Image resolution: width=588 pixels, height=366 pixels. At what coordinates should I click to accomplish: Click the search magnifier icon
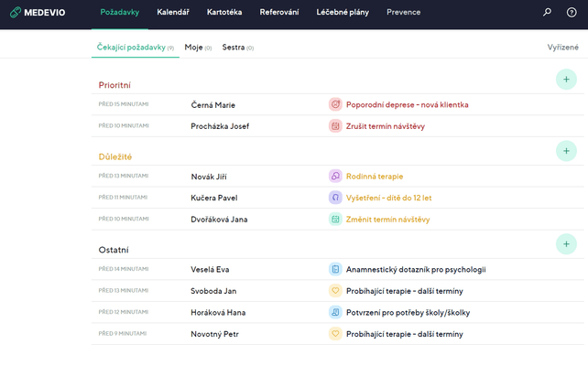[x=548, y=13]
